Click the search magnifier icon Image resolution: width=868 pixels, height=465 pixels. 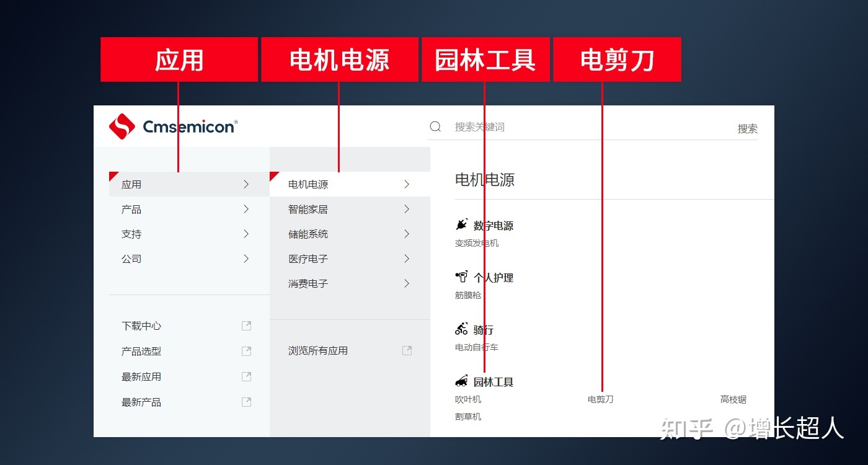click(435, 126)
